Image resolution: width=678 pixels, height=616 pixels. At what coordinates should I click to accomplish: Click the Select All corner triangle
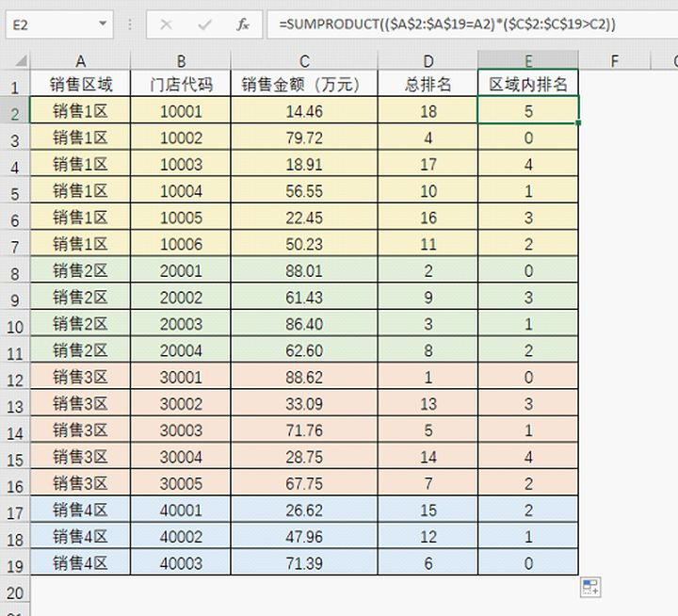(21, 60)
